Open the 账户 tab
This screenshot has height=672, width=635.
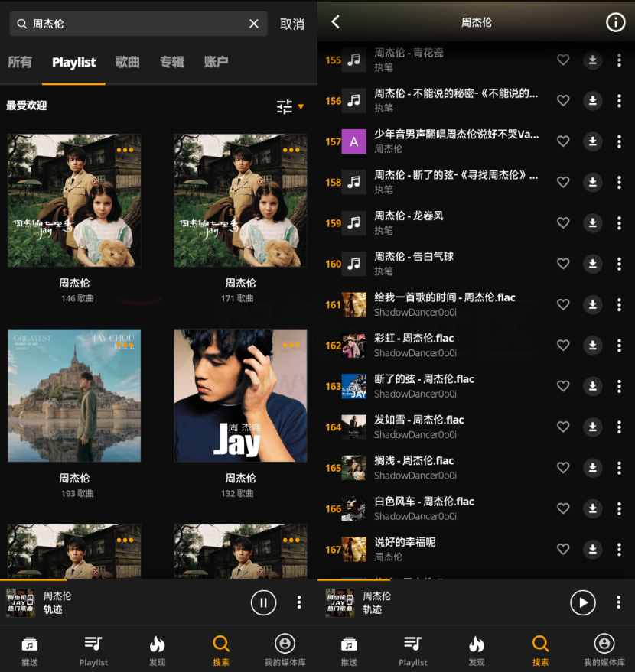click(x=216, y=62)
